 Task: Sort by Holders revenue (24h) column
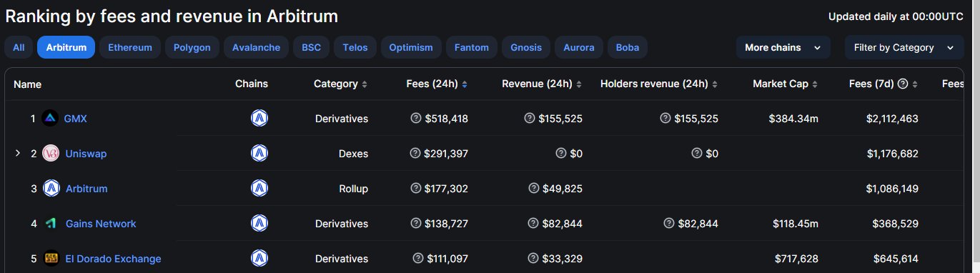tap(659, 84)
